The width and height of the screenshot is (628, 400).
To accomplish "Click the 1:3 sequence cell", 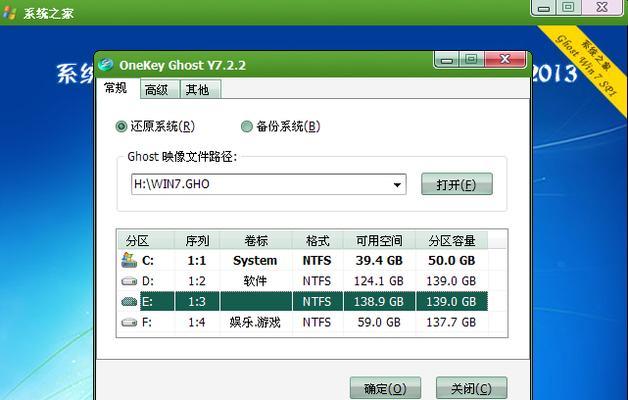I will point(197,302).
